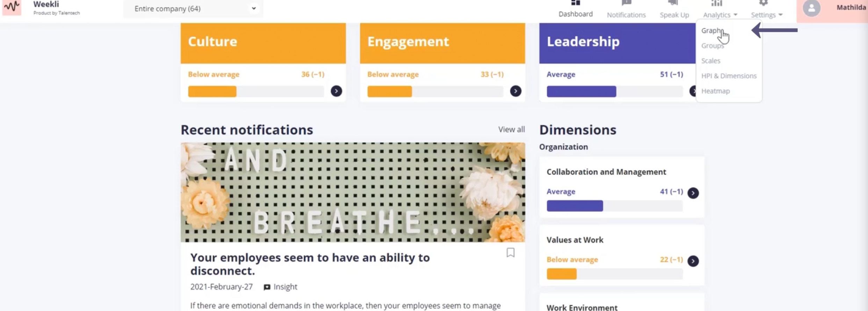The height and width of the screenshot is (311, 868).
Task: Expand the Analytics dropdown menu
Action: 720,15
